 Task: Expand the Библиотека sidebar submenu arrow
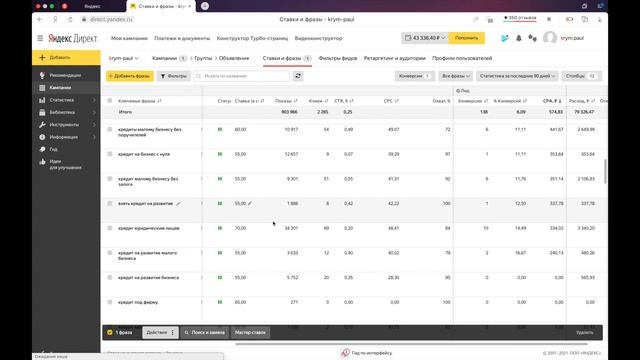(94, 112)
